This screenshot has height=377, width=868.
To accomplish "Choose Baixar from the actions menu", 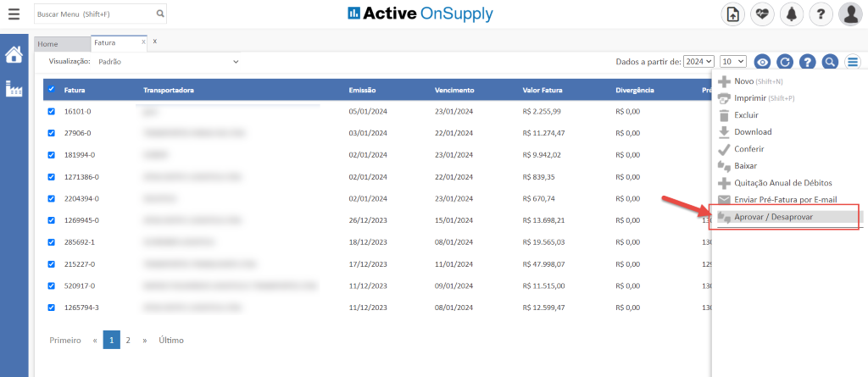I will (745, 165).
